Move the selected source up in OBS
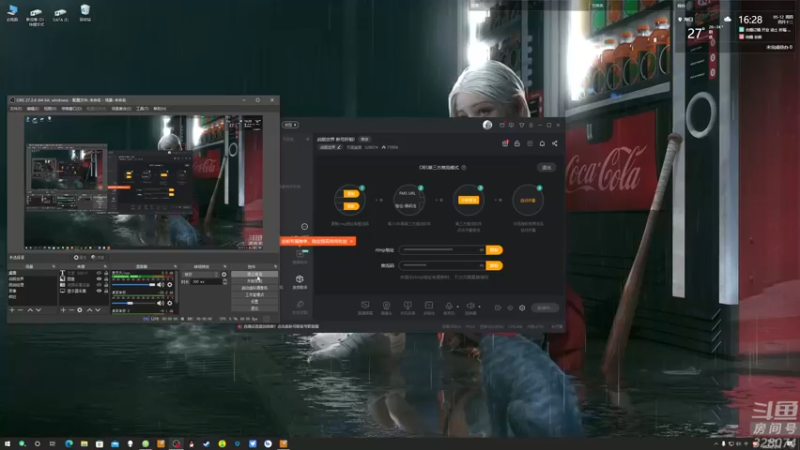The width and height of the screenshot is (800, 450). [x=89, y=310]
